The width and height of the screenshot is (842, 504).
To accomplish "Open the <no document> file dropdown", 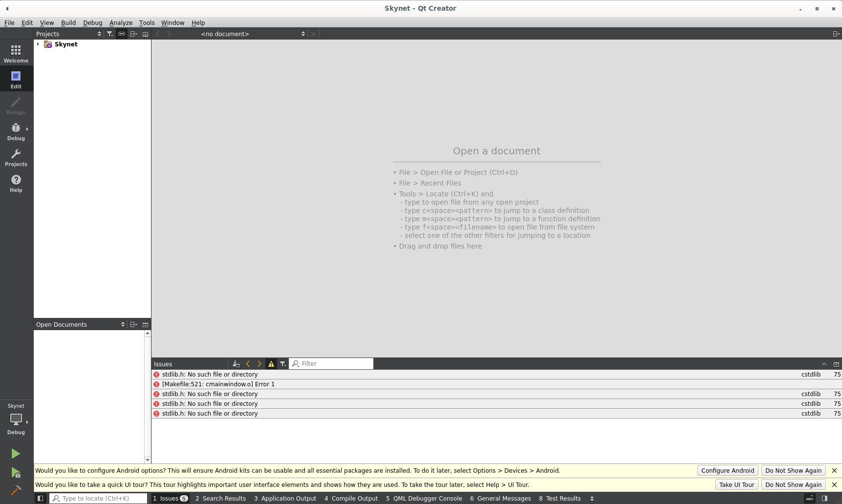I will 253,34.
